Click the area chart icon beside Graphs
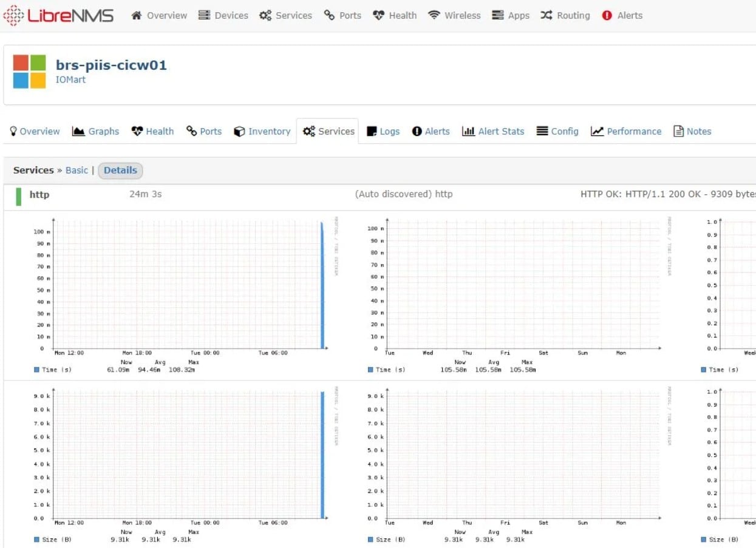The width and height of the screenshot is (756, 548). pos(78,131)
